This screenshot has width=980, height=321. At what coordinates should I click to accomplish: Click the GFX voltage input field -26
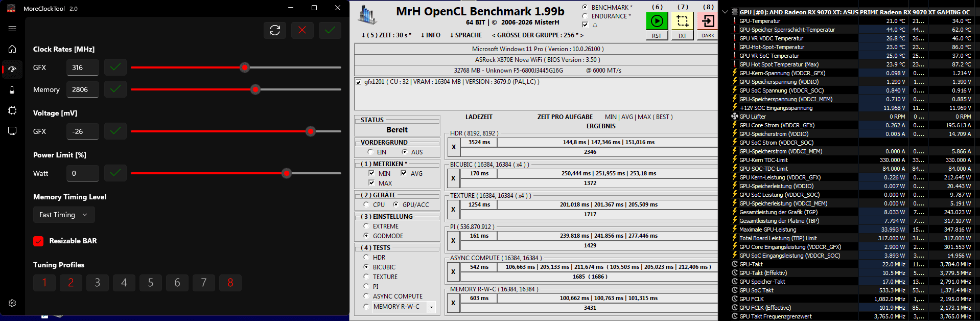(83, 131)
